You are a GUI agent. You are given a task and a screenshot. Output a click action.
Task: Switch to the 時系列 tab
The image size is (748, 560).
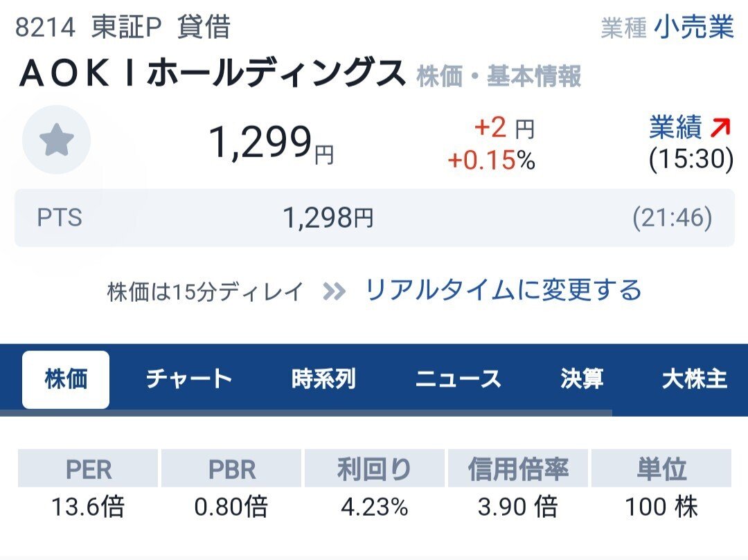tap(323, 379)
